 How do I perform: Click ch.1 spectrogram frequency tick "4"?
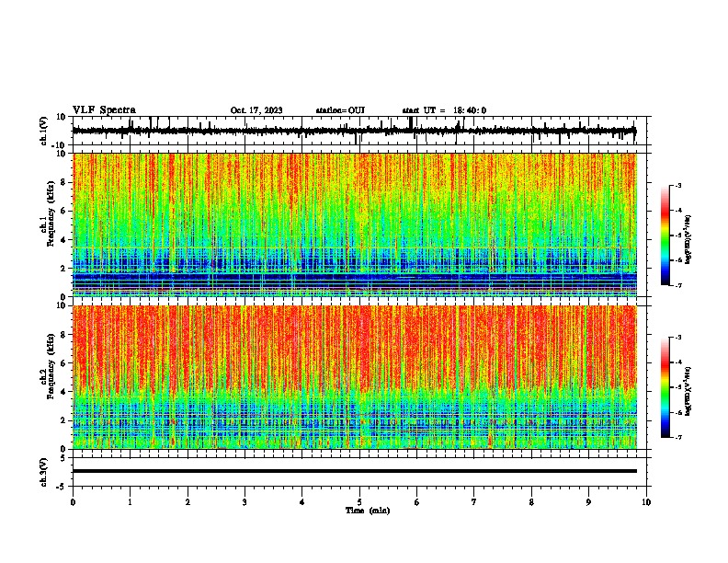[x=63, y=240]
